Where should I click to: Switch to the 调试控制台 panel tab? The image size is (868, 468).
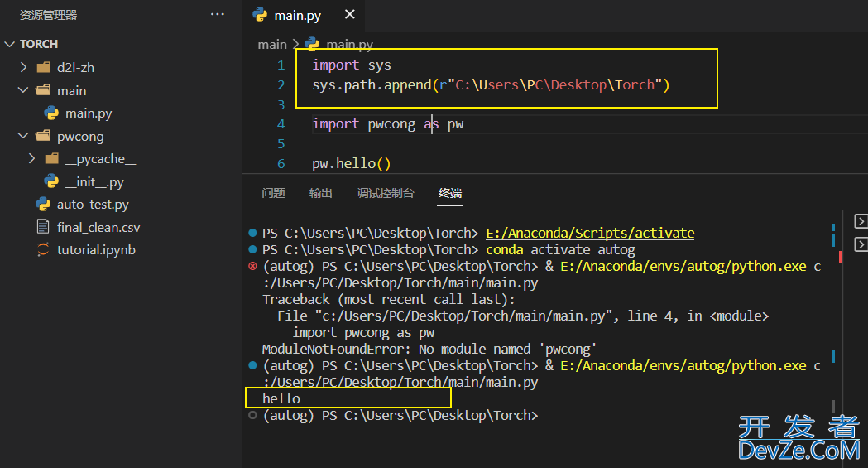386,193
